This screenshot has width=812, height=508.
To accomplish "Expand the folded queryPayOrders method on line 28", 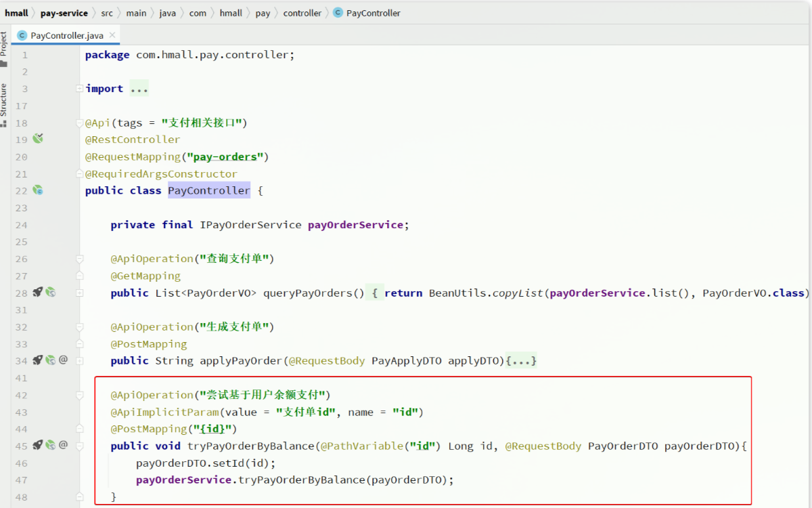I will (x=80, y=293).
